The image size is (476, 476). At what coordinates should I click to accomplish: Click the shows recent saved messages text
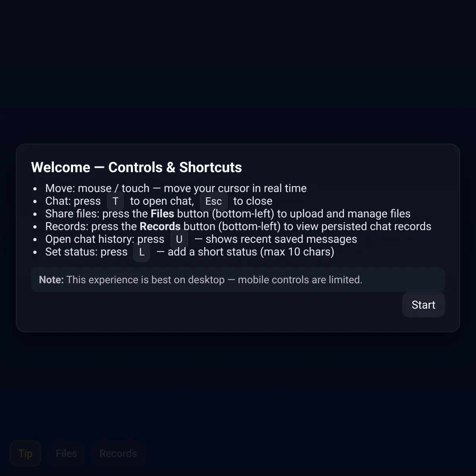281,239
